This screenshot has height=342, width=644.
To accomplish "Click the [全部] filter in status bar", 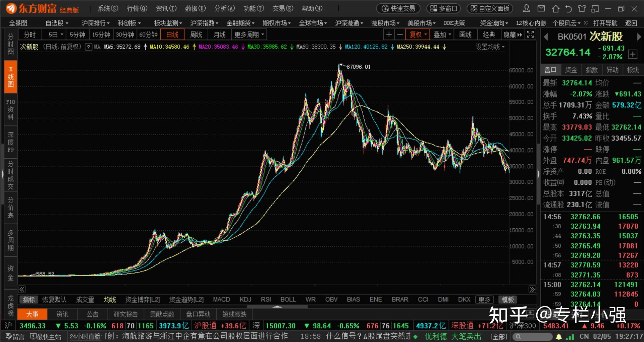I will pyautogui.click(x=498, y=337).
